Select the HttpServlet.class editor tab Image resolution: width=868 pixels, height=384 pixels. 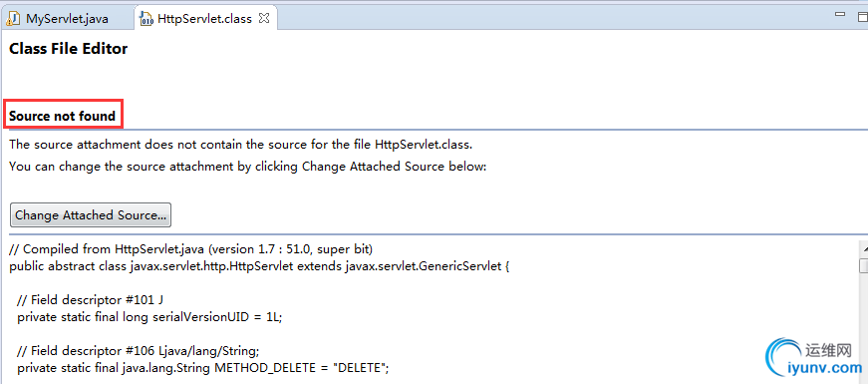pyautogui.click(x=204, y=19)
